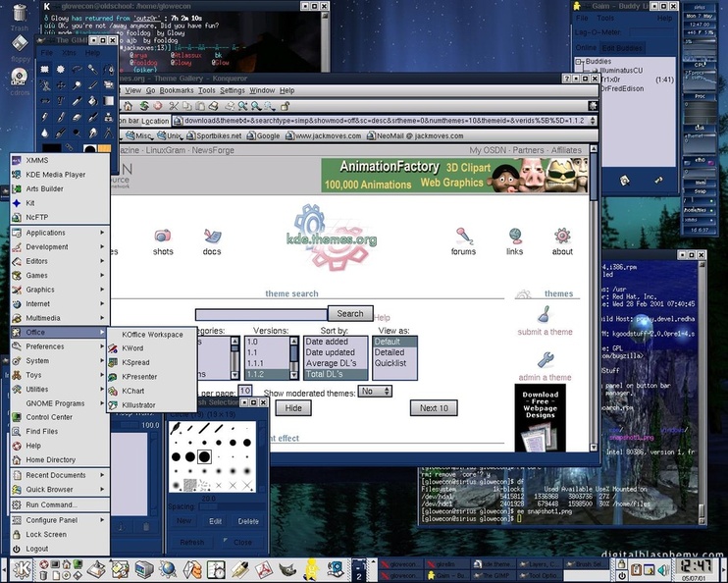Viewport: 728px width, 583px height.
Task: Select GIMP eraser tool
Action: [77, 117]
